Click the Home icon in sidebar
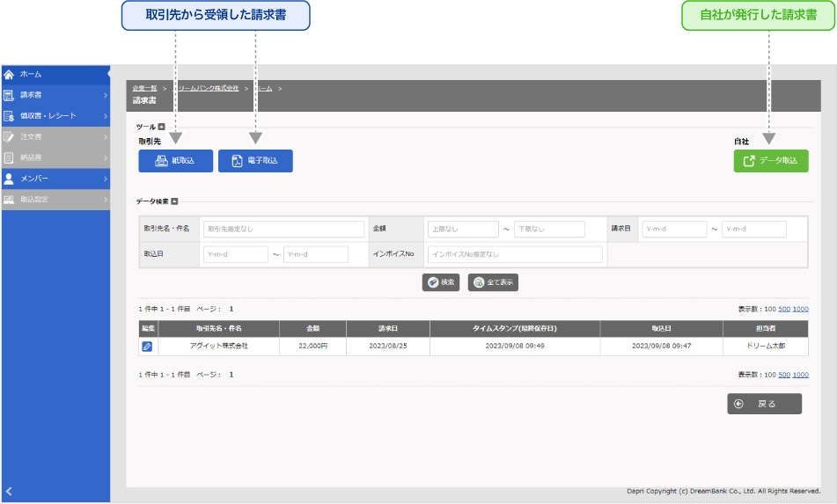This screenshot has height=504, width=837. click(9, 75)
